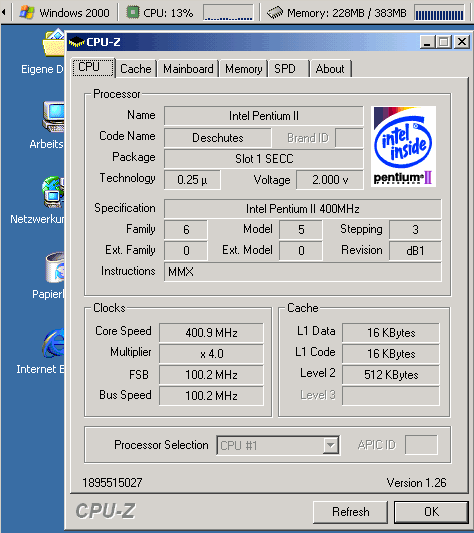
Task: Click the Multiplier value x 4.0
Action: coord(211,354)
